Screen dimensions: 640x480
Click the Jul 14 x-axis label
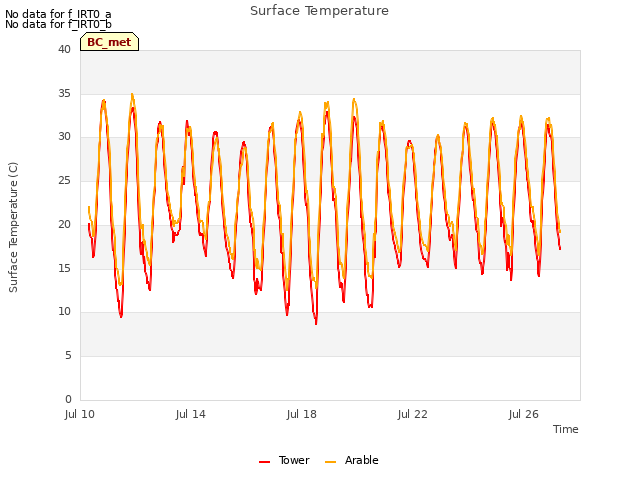pos(191,414)
